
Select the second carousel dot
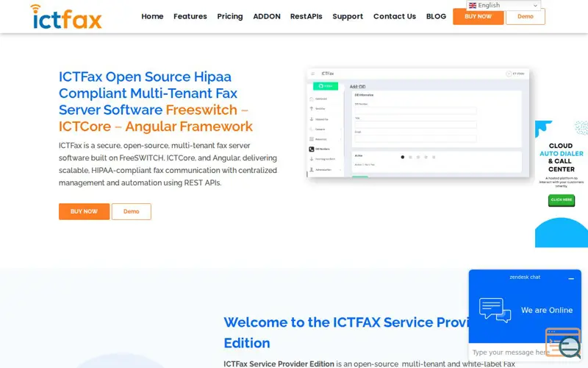(410, 158)
